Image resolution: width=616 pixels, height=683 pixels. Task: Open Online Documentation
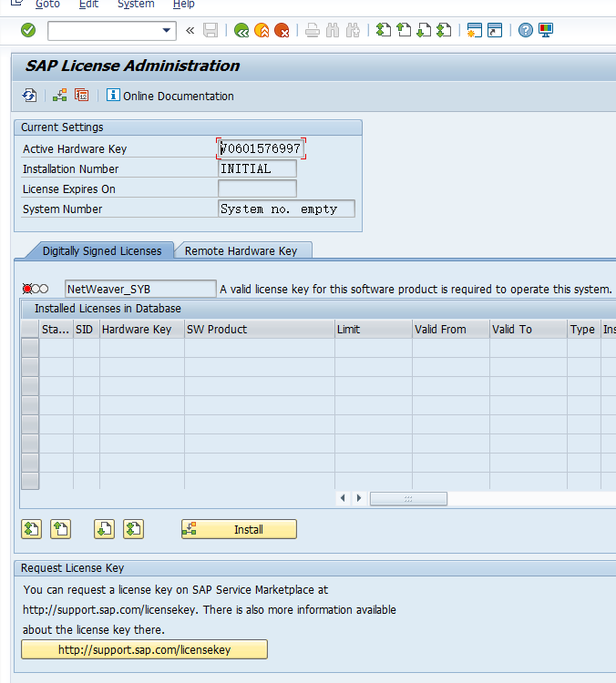(170, 96)
